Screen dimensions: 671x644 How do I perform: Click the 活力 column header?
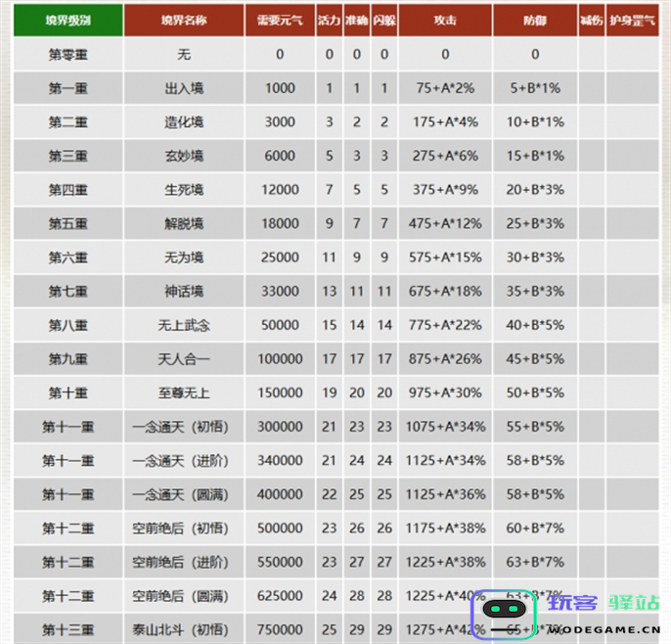[x=329, y=21]
